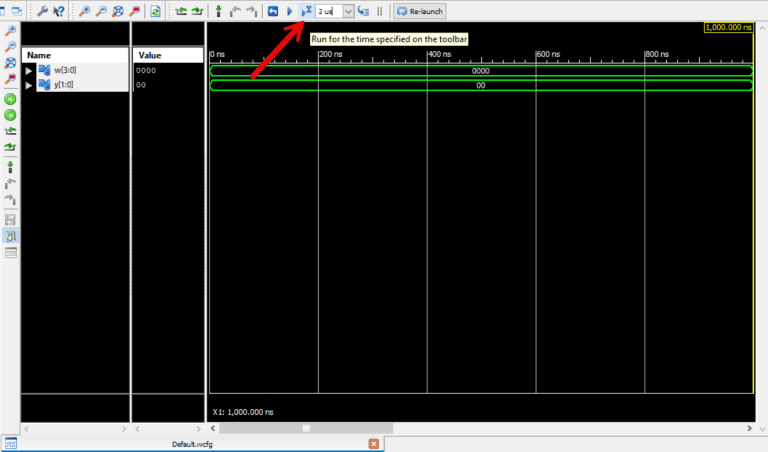The image size is (768, 452).
Task: Expand the w[3:0] bus signal
Action: [29, 71]
